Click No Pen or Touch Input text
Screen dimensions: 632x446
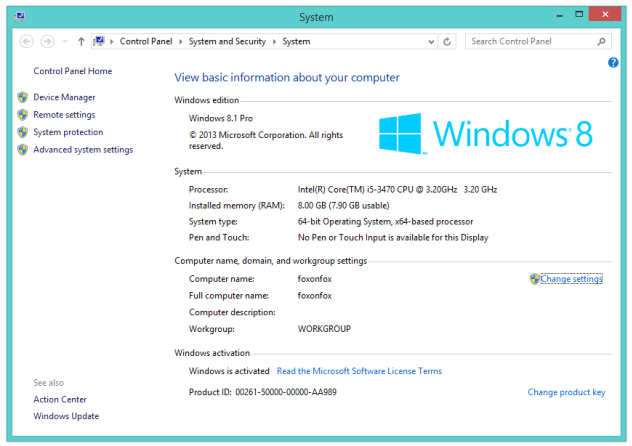click(x=393, y=238)
